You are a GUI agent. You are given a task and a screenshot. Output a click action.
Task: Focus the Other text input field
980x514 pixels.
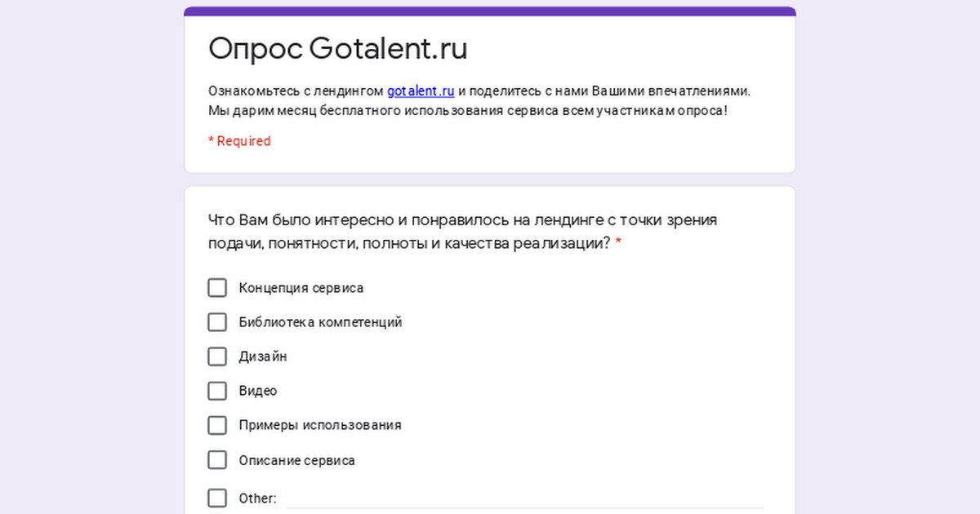[526, 498]
